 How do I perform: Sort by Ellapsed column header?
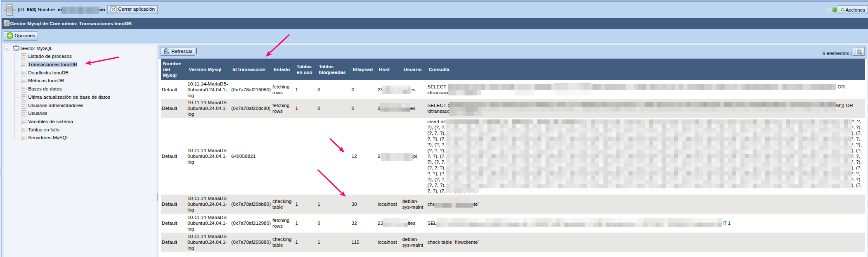click(x=362, y=69)
